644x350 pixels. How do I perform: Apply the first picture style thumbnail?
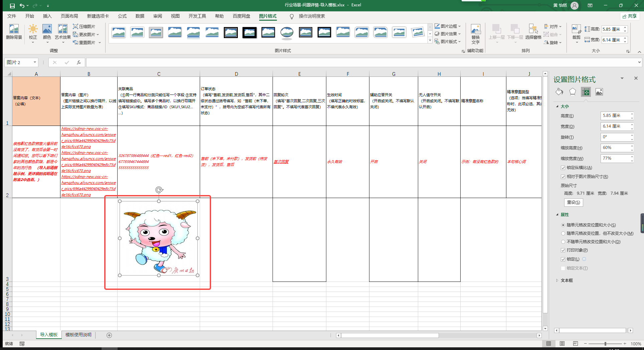point(119,32)
